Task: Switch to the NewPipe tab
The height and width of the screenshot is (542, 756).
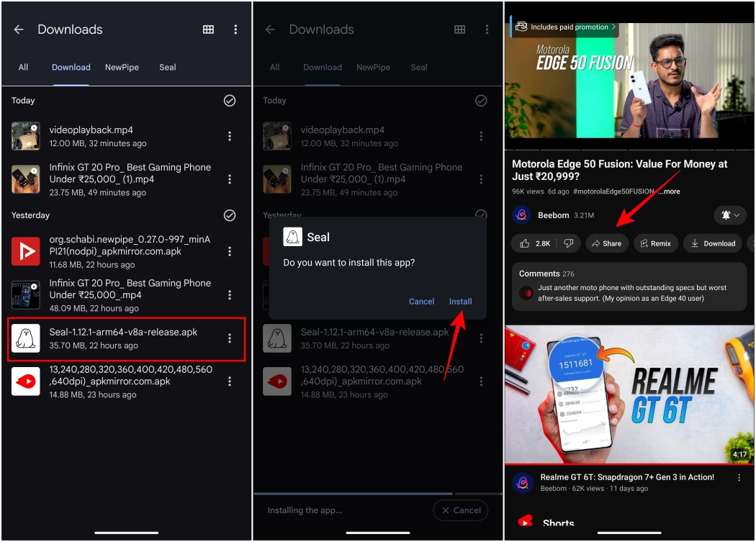Action: click(x=121, y=67)
